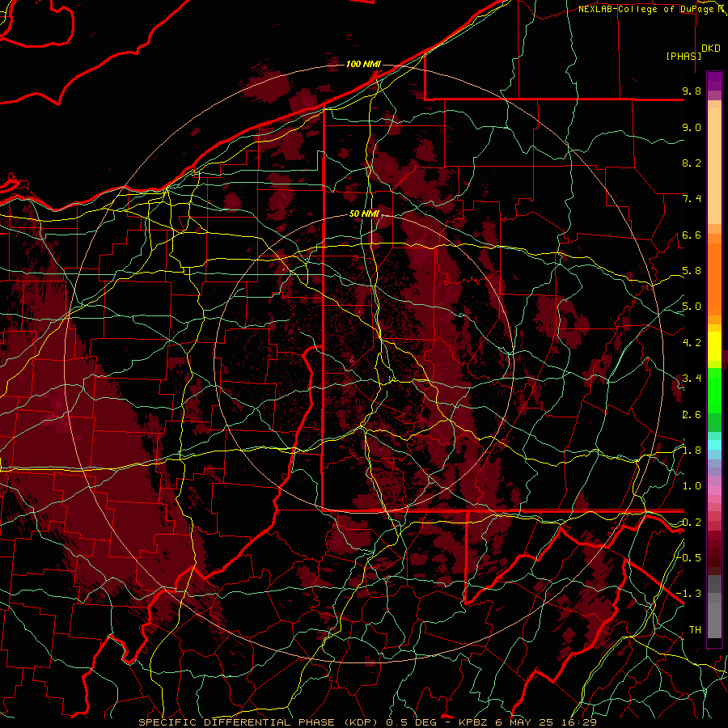Select the 3.4 scale value
Screen dimensions: 728x728
tap(692, 379)
